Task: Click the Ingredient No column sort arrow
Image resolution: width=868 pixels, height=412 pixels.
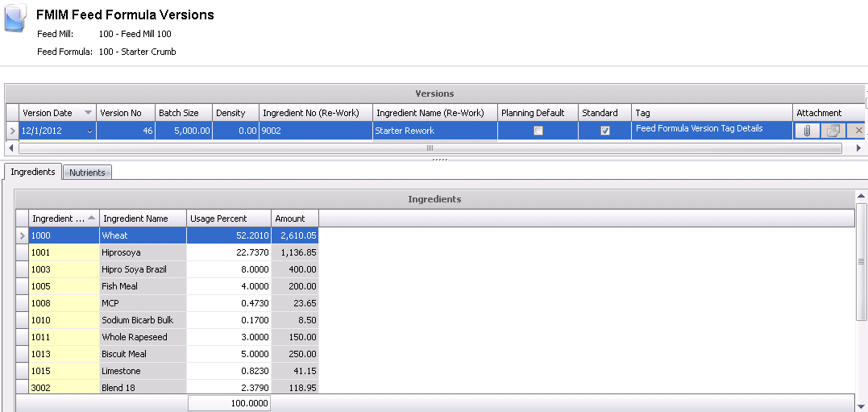Action: tap(92, 218)
